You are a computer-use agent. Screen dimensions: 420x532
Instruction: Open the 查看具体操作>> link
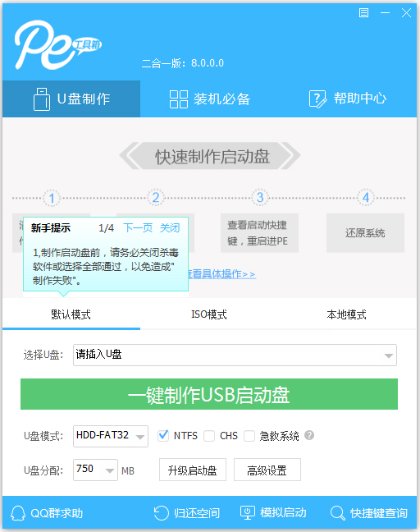pos(222,274)
